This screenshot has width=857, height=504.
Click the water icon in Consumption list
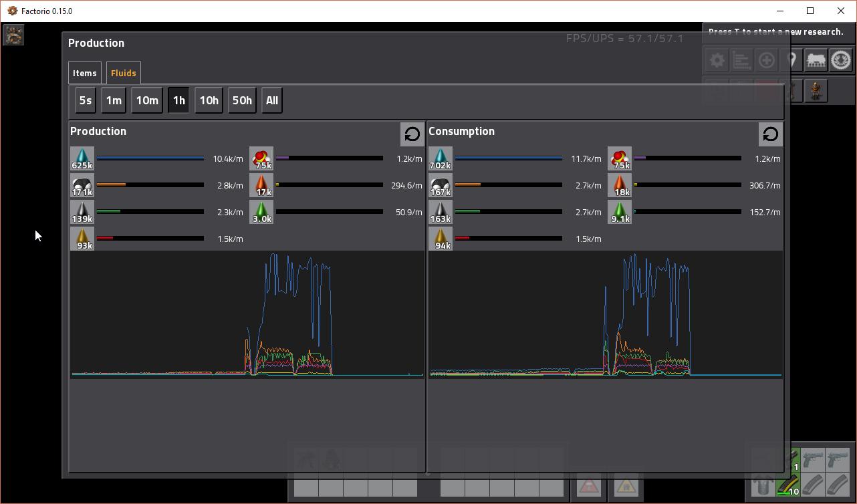pos(441,158)
